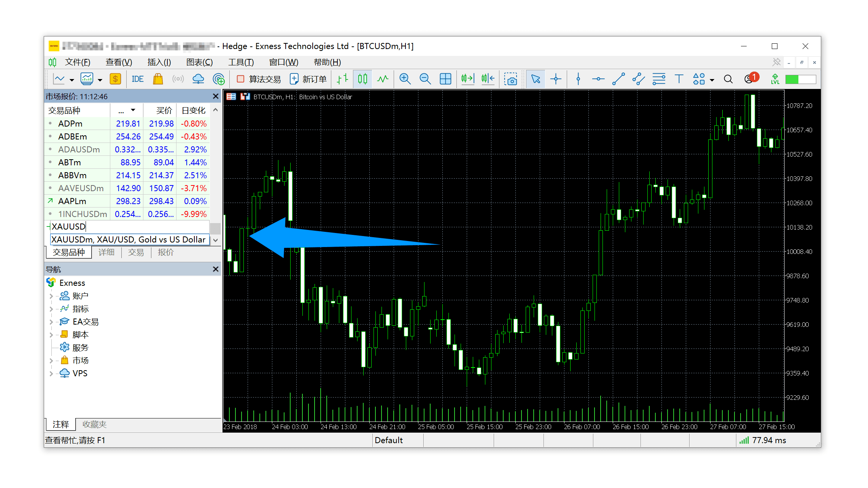Open the account notification icon with badge
This screenshot has width=868, height=488.
coord(751,78)
